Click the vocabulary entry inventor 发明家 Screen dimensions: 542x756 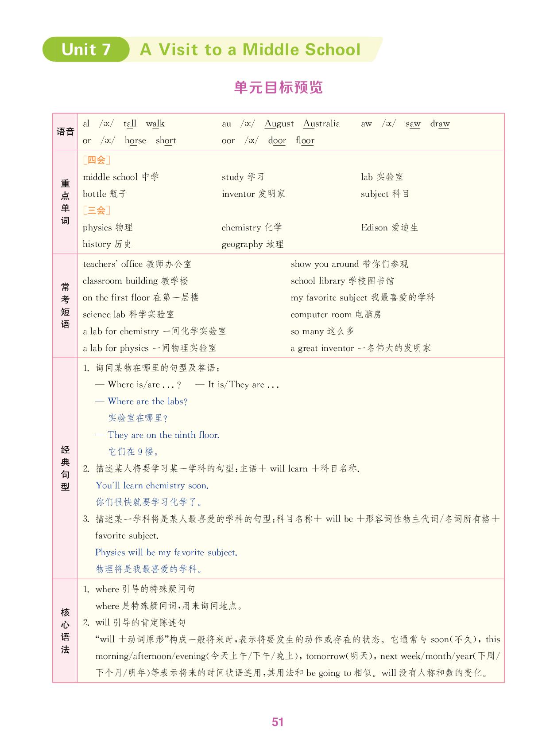(253, 194)
